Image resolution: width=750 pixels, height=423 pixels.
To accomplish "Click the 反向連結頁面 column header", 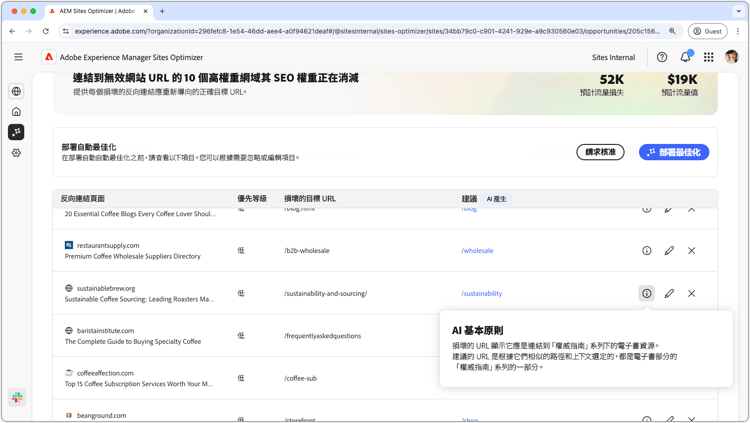I will tap(82, 199).
